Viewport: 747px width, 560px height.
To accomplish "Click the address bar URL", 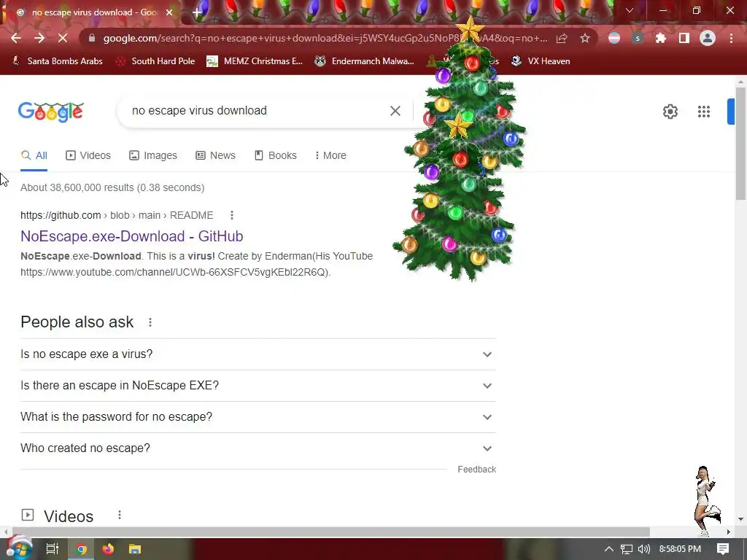I will click(325, 38).
